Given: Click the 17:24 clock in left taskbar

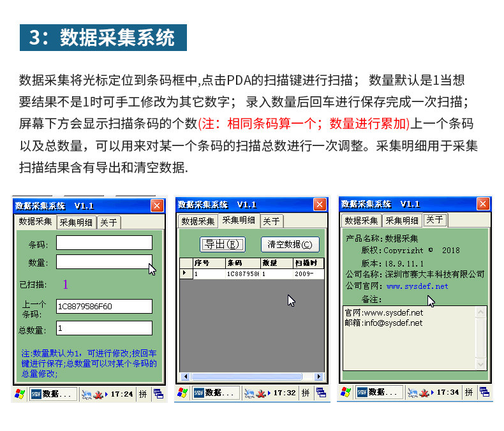Looking at the screenshot, I should 122,394.
